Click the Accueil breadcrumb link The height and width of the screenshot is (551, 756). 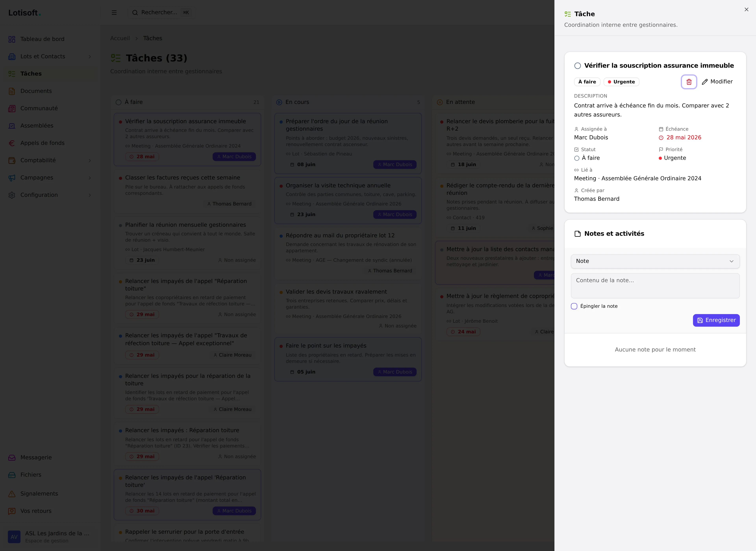tap(120, 38)
